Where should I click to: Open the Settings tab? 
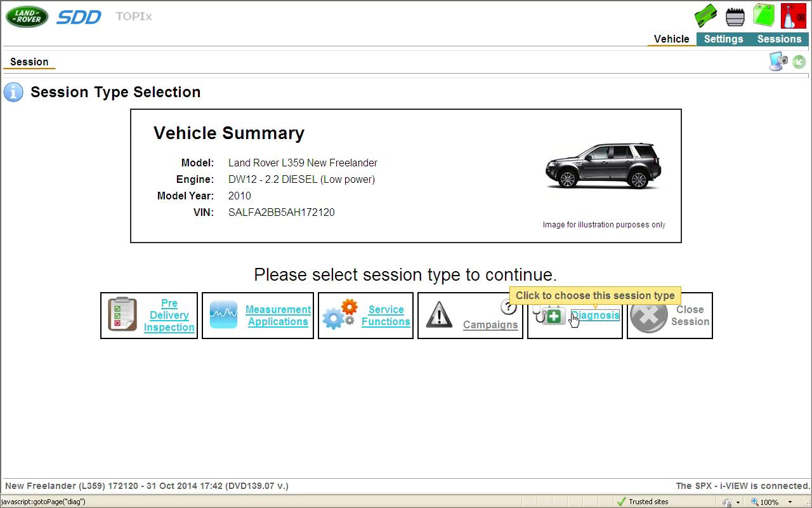(x=723, y=39)
